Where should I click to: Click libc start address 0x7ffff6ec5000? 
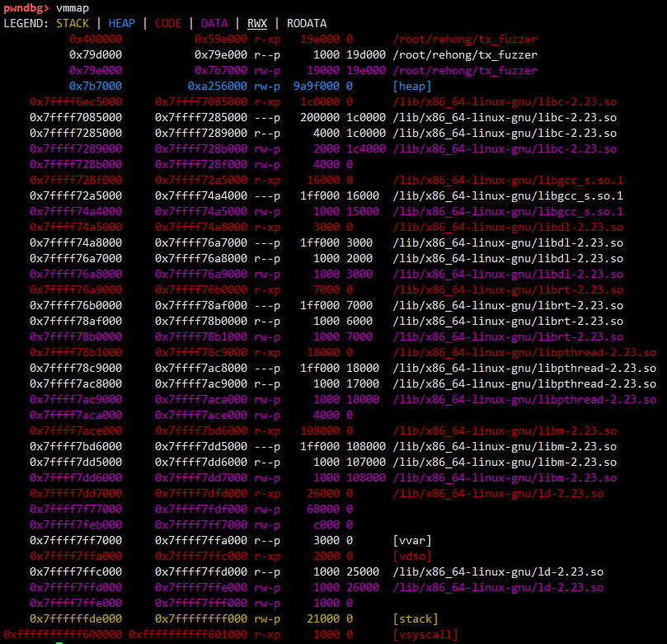(x=76, y=102)
